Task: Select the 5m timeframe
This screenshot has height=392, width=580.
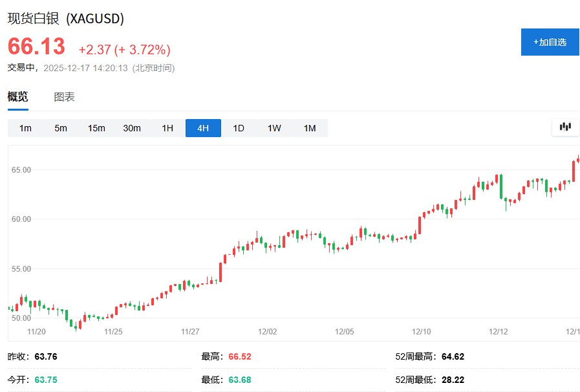Action: [61, 128]
